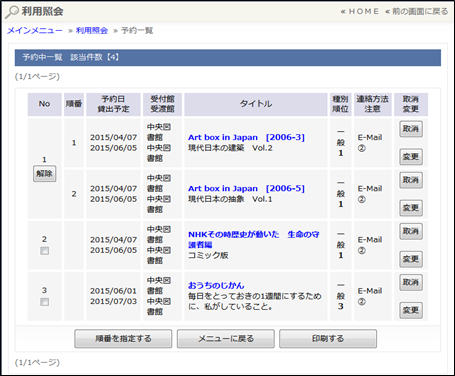Open 利用照会 breadcrumb link
Screen dimensions: 455x376
pos(92,31)
